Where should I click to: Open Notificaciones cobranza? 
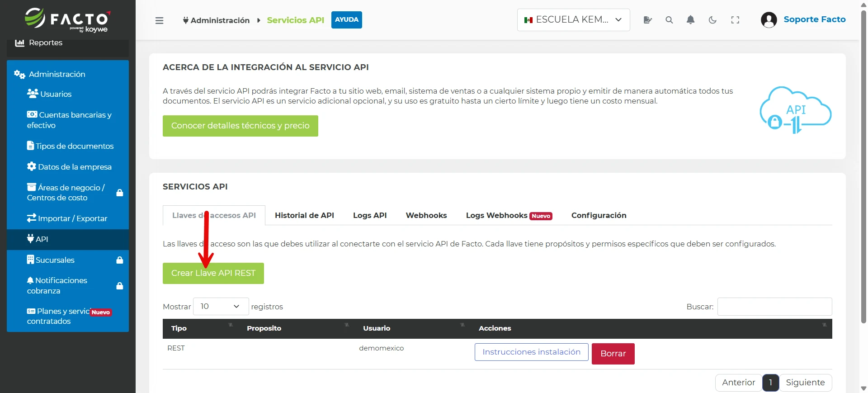pos(68,285)
